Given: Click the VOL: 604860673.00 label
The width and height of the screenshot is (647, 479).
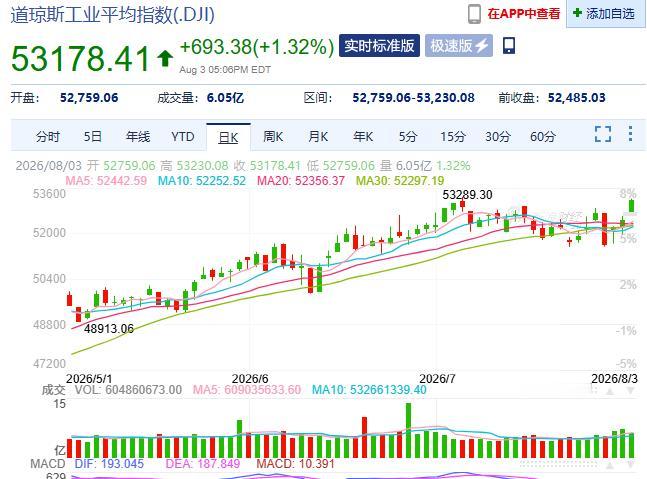Looking at the screenshot, I should (128, 390).
